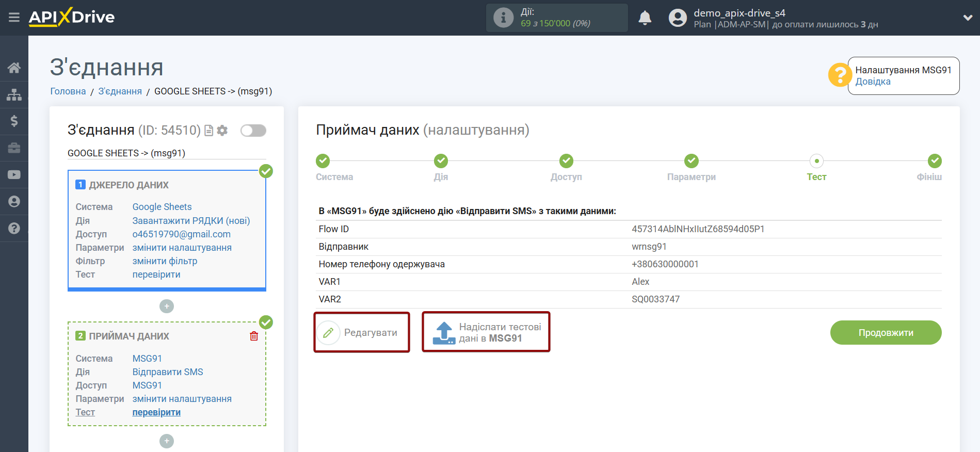
Task: Toggle the connection enable switch
Action: [x=253, y=131]
